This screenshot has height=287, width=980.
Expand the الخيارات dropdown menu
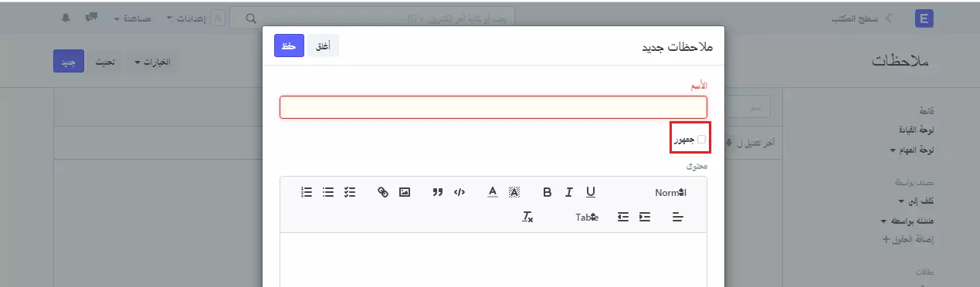[153, 62]
